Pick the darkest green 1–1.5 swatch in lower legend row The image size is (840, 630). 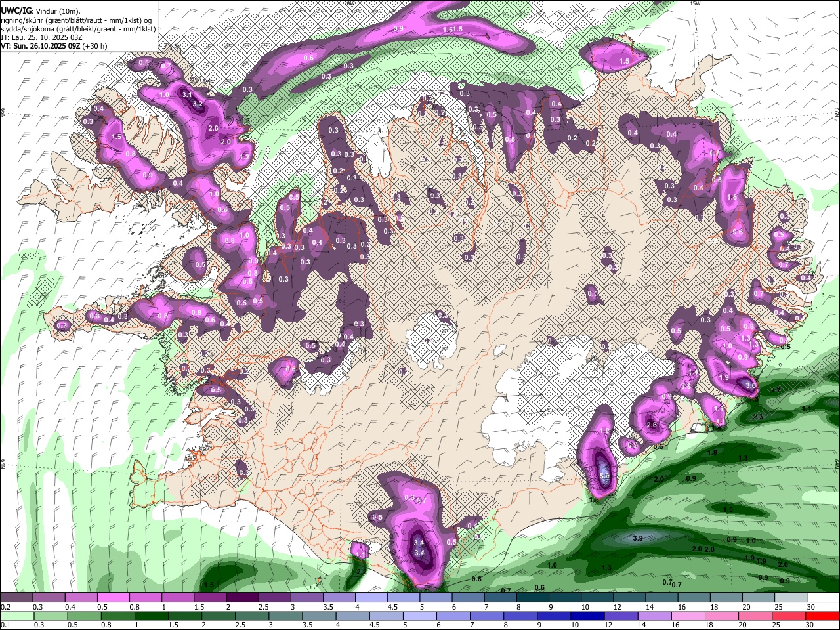pyautogui.click(x=152, y=616)
